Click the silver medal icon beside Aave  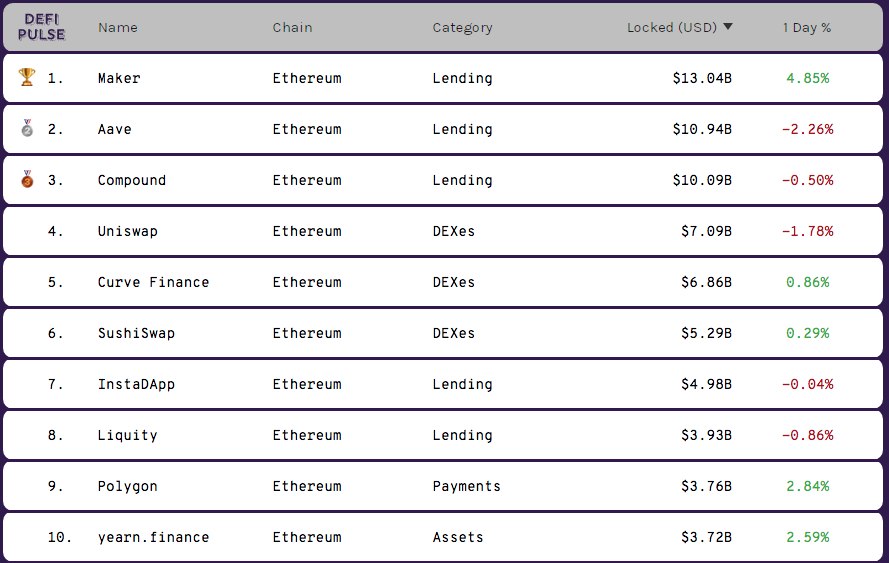(27, 128)
